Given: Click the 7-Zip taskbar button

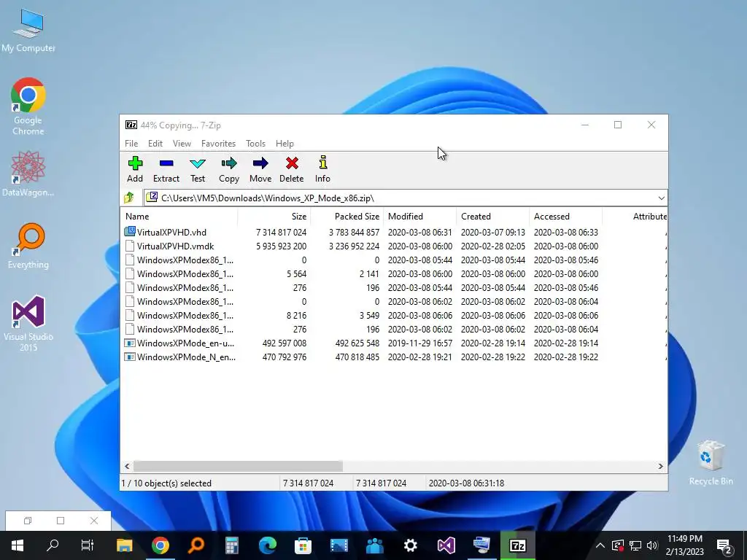Looking at the screenshot, I should (517, 545).
